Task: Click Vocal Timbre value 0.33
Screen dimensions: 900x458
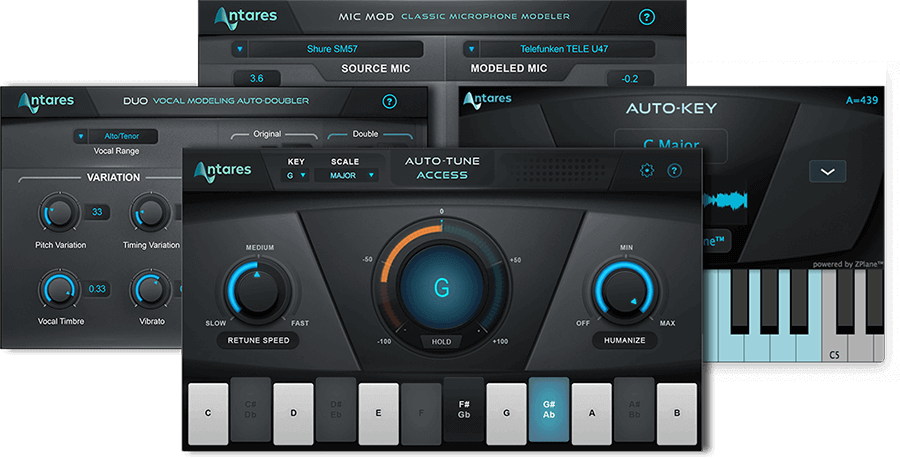Action: click(x=97, y=289)
